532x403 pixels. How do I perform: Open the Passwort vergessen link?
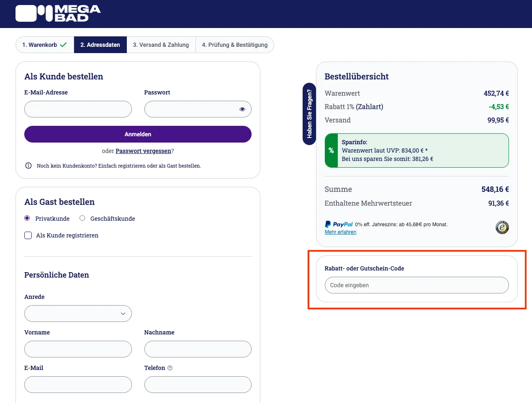pos(144,151)
